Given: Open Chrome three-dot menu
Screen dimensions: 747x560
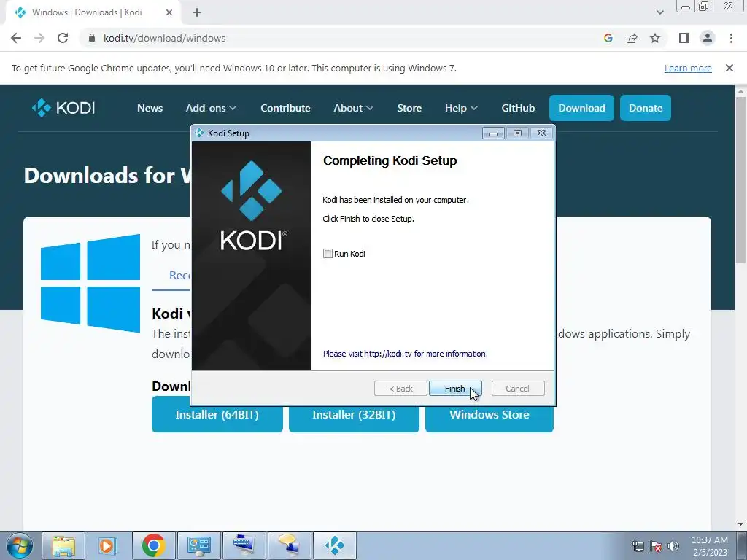Looking at the screenshot, I should click(x=731, y=38).
